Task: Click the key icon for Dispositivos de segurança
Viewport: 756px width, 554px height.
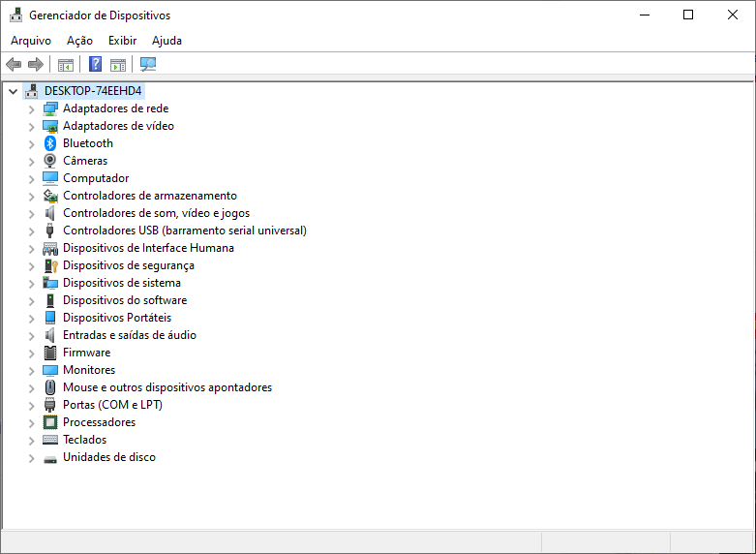Action: click(50, 265)
